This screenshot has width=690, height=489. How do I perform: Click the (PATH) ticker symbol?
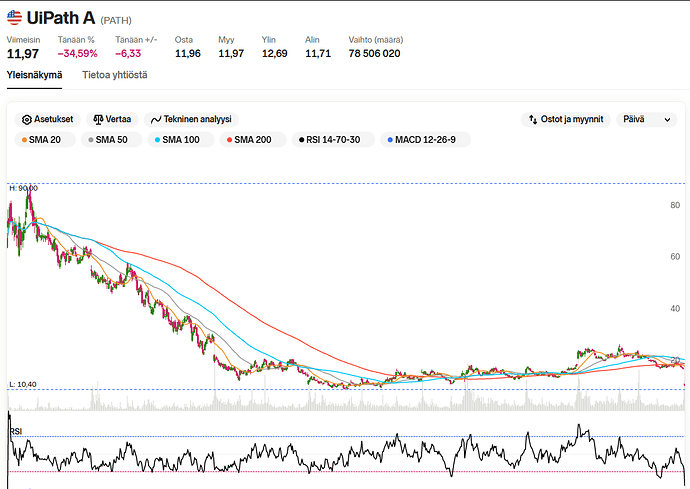[x=116, y=20]
